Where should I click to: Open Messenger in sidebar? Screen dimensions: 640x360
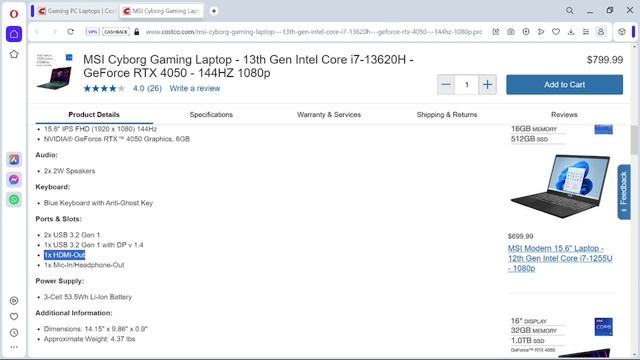(x=14, y=180)
